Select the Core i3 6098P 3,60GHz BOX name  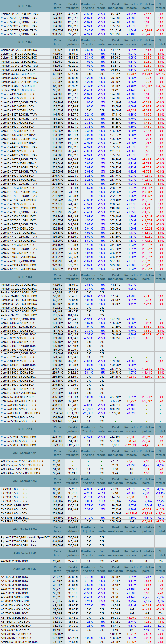click(18, 319)
